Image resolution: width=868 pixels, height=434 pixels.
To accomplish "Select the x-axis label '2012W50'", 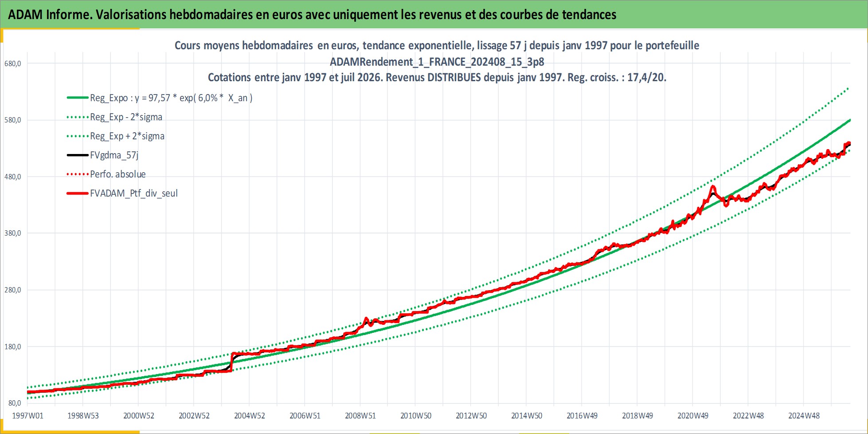I will [471, 416].
